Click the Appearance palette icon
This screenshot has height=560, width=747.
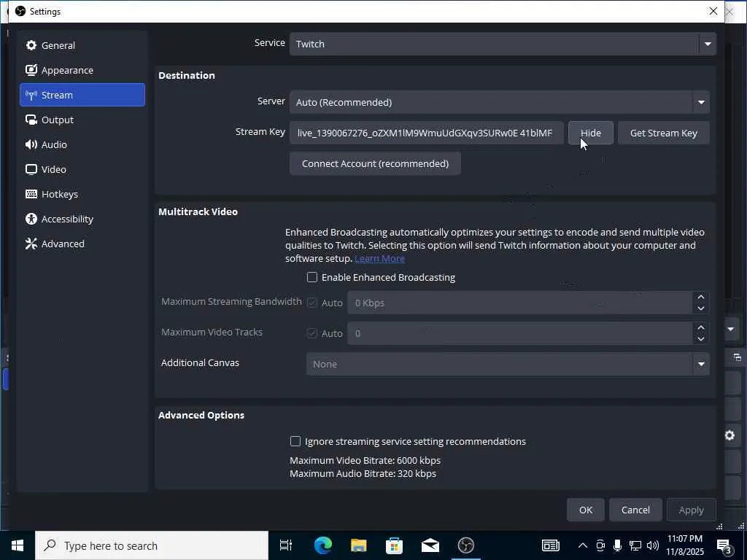(x=31, y=70)
